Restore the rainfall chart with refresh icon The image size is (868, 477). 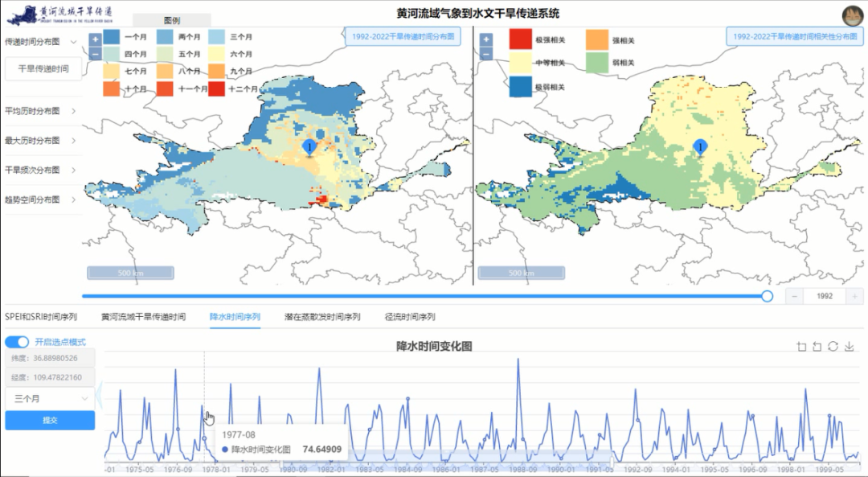click(833, 347)
